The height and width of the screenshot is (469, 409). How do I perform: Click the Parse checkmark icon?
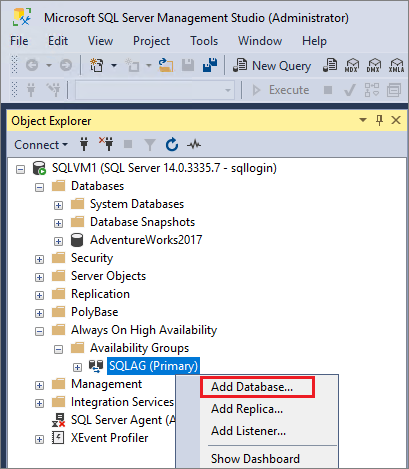[x=349, y=90]
